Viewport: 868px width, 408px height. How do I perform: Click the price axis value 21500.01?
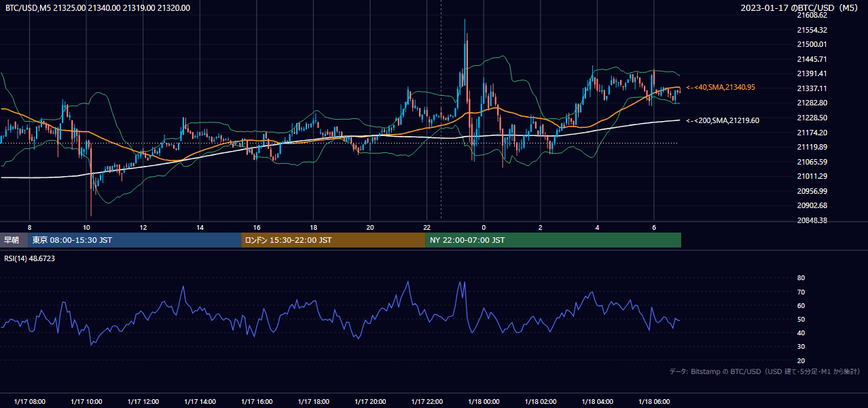click(x=812, y=44)
